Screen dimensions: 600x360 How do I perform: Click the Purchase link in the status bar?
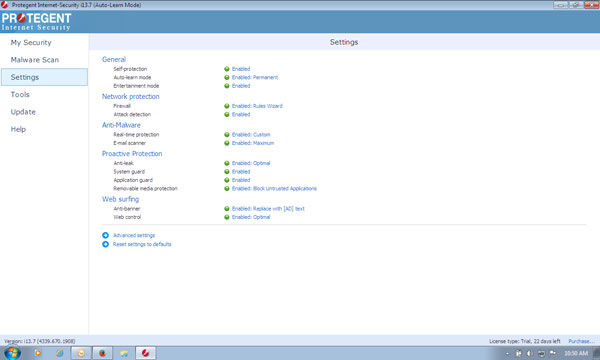tap(580, 341)
